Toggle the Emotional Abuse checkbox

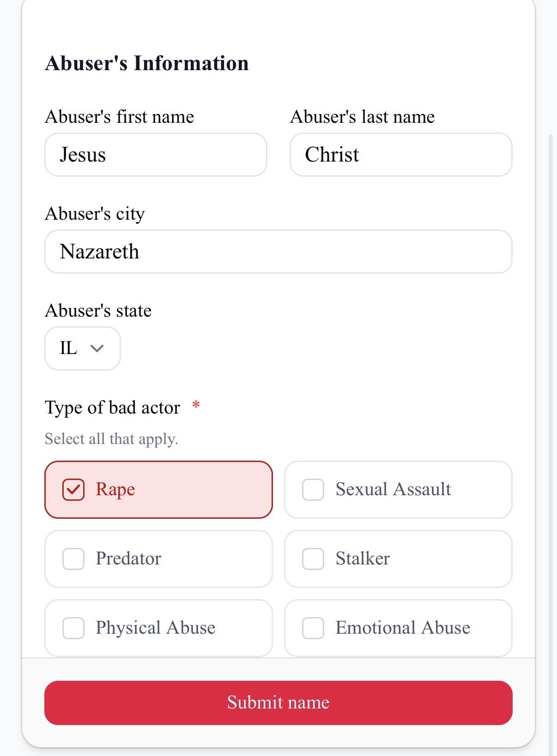coord(313,628)
